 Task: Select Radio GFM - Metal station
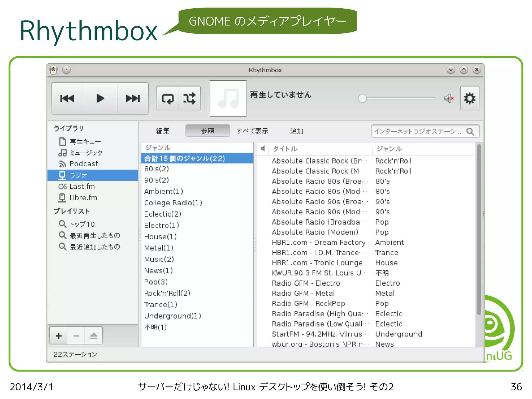click(366, 293)
